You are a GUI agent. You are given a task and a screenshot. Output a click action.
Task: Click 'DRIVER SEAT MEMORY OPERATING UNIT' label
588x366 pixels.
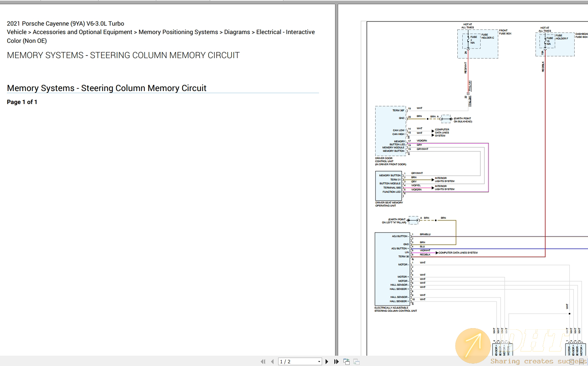(389, 204)
